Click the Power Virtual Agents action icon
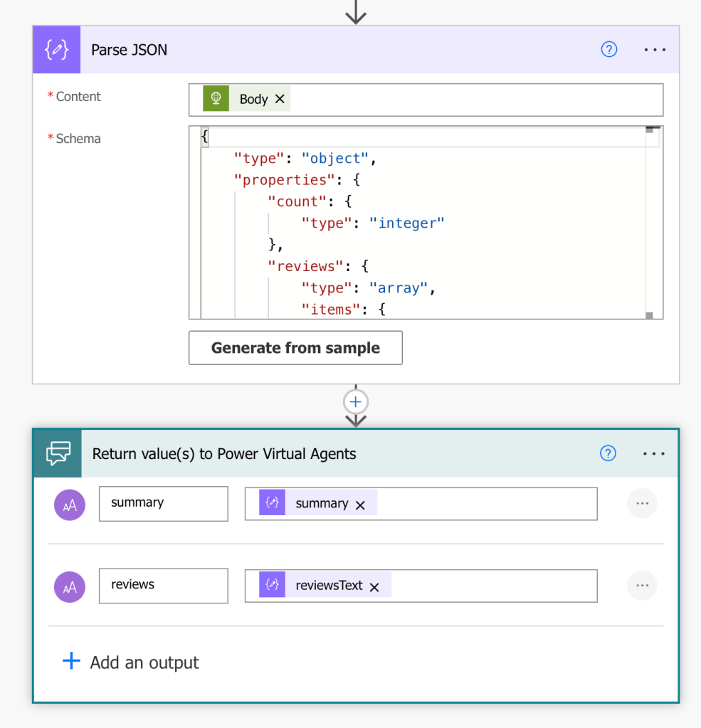This screenshot has height=728, width=701. click(x=58, y=453)
